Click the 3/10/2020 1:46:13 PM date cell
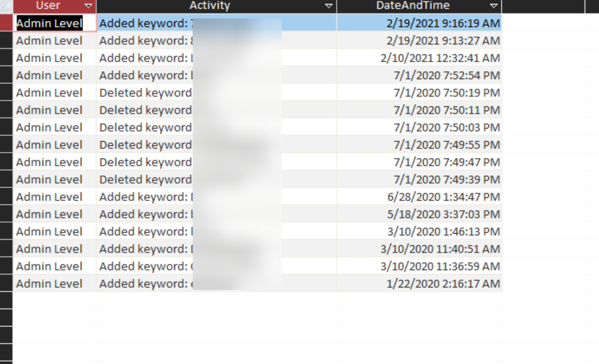The width and height of the screenshot is (599, 364). [x=443, y=231]
